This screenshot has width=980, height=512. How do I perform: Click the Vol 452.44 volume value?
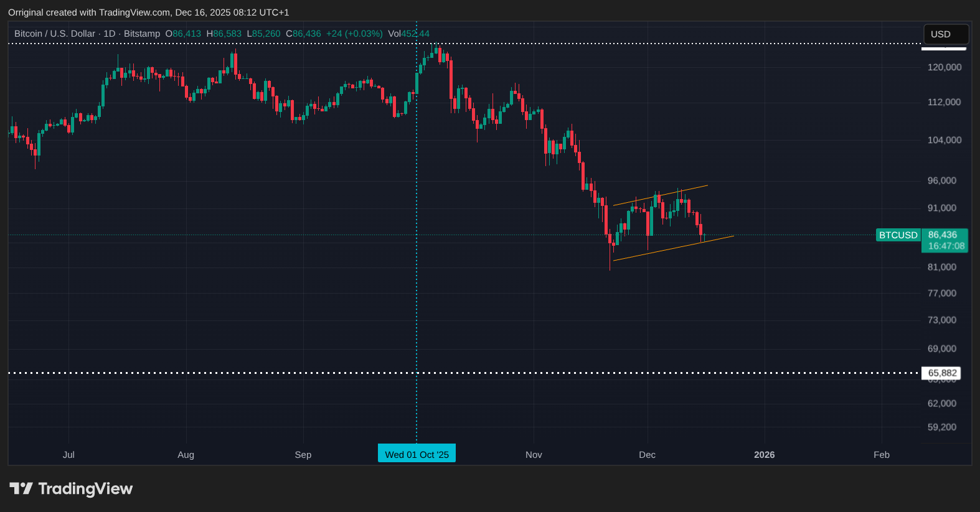click(408, 34)
